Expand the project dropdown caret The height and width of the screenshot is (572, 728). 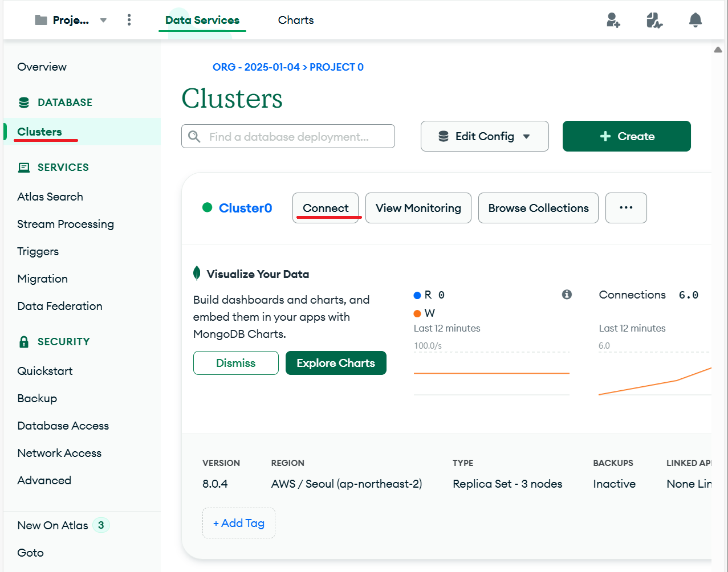click(103, 21)
